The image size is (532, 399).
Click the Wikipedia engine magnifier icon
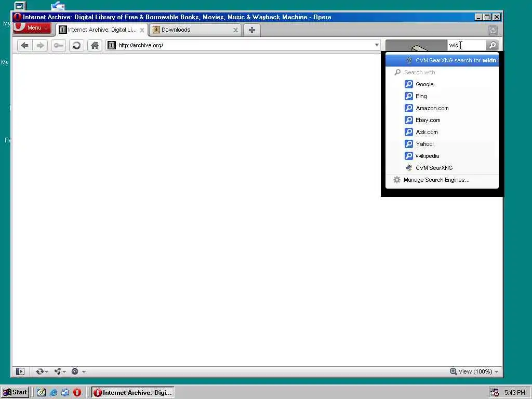point(409,156)
